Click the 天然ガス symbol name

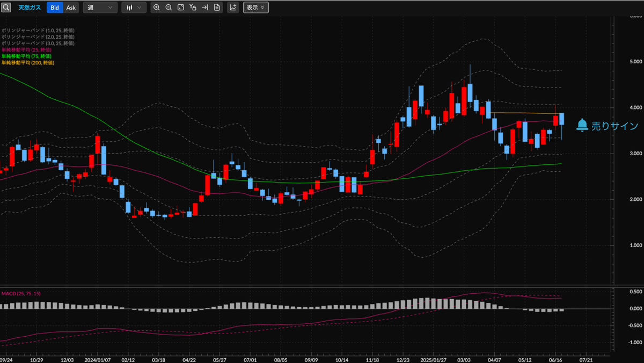30,8
